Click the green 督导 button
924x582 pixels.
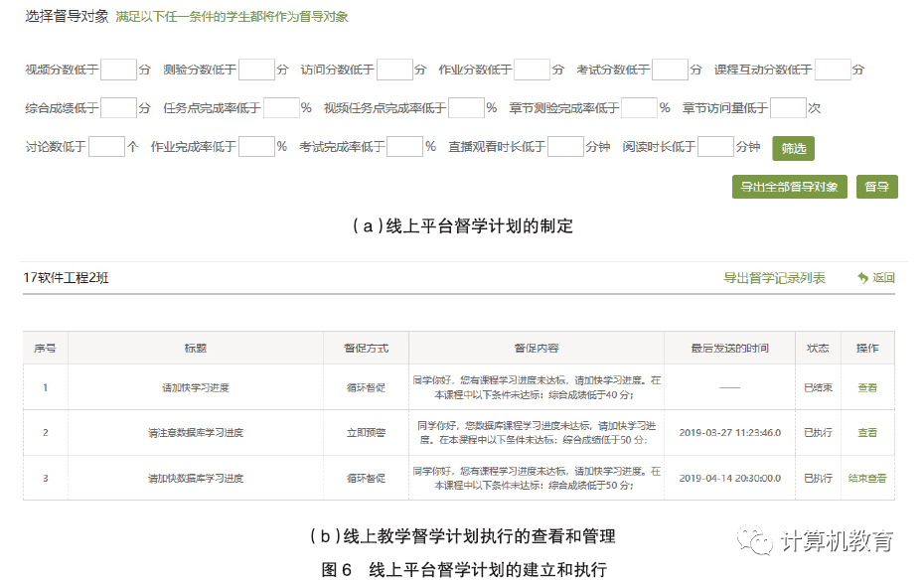pos(876,187)
